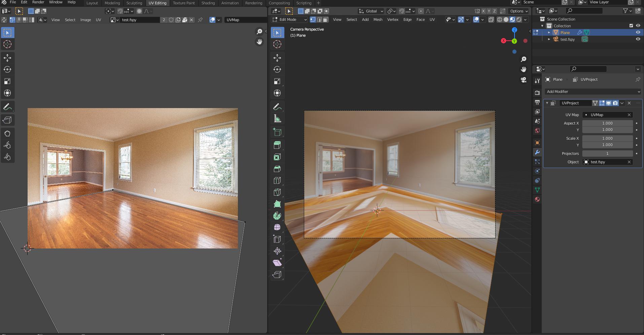Open the outliner filter dropdown
This screenshot has width=644, height=335.
(627, 11)
